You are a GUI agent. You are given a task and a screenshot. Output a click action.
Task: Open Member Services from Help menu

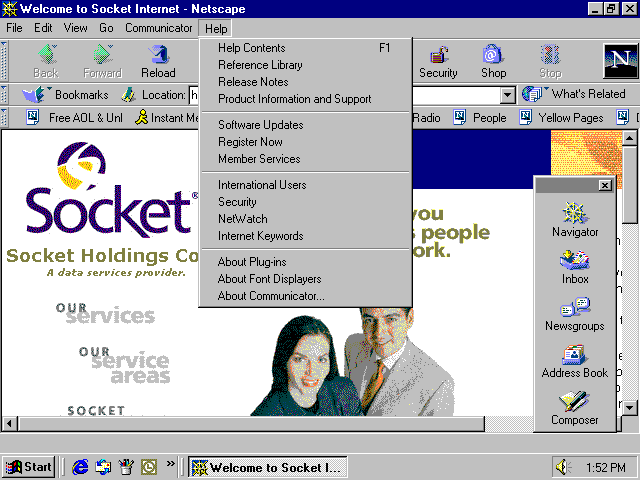[x=305, y=159]
